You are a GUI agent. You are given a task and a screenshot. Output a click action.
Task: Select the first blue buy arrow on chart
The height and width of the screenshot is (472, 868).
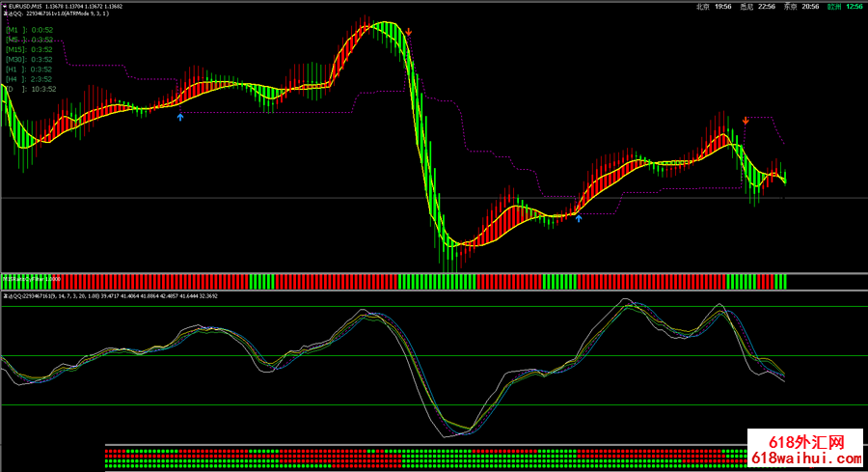(180, 117)
